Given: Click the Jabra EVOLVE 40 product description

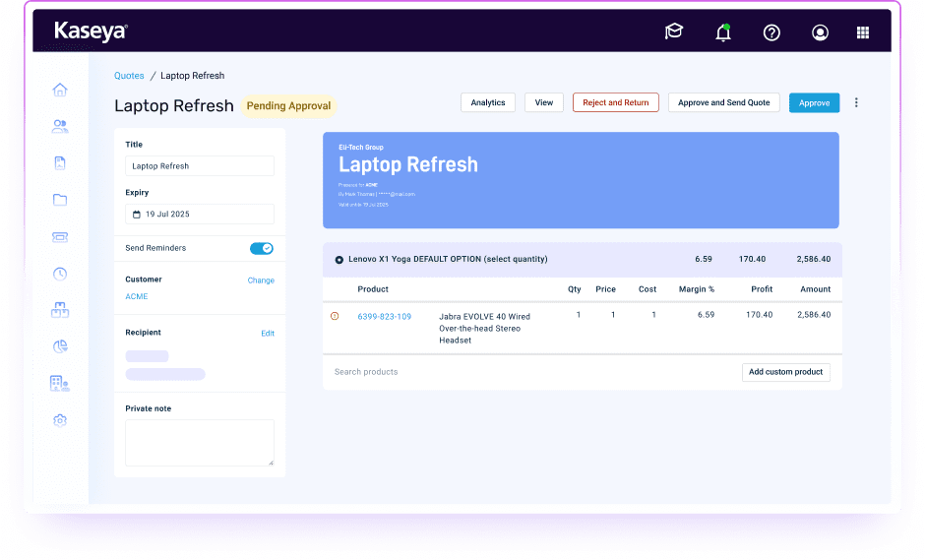Looking at the screenshot, I should [x=484, y=328].
